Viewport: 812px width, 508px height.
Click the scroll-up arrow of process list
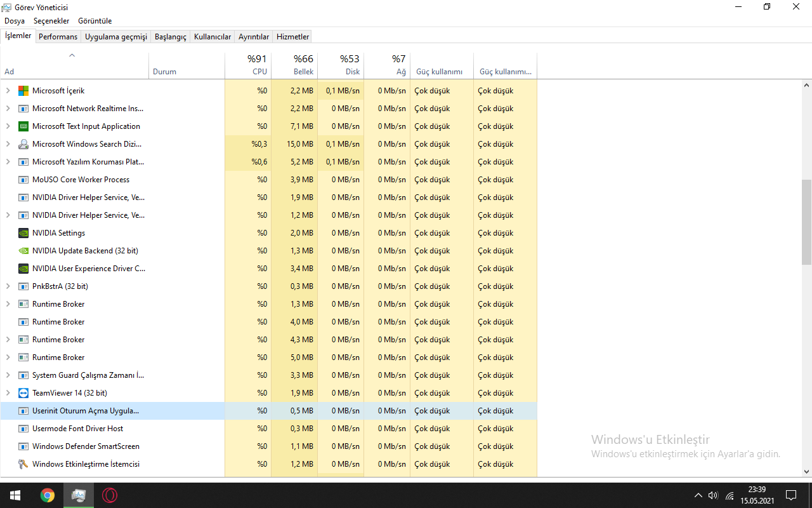point(806,85)
